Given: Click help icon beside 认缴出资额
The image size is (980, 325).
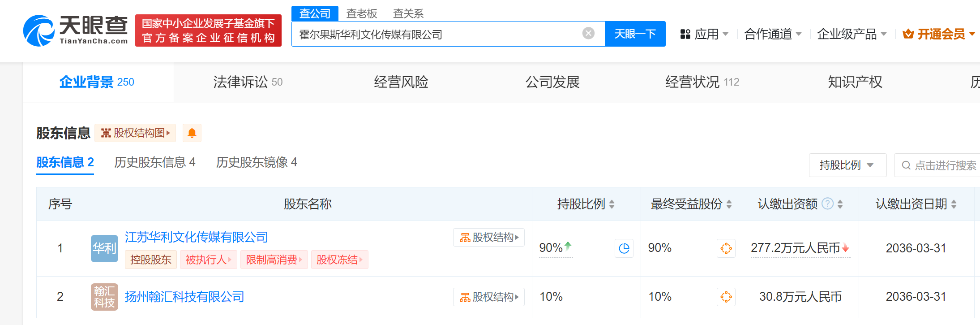Looking at the screenshot, I should (828, 204).
